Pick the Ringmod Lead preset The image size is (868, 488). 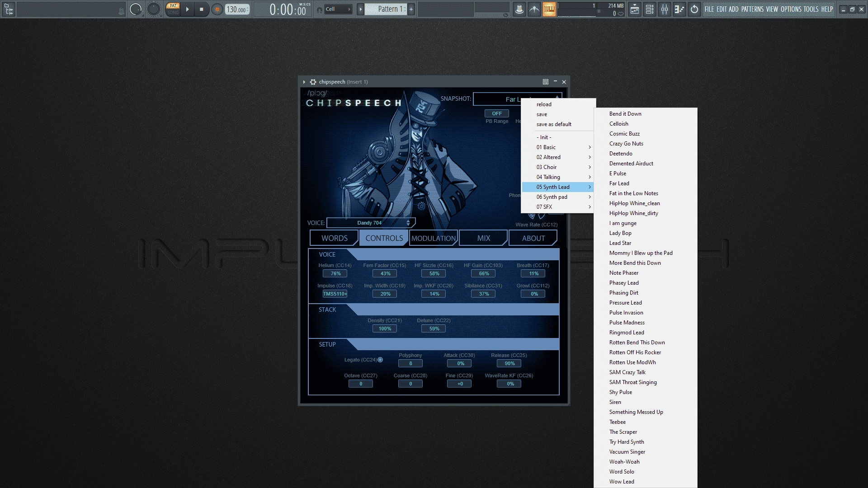(x=646, y=333)
